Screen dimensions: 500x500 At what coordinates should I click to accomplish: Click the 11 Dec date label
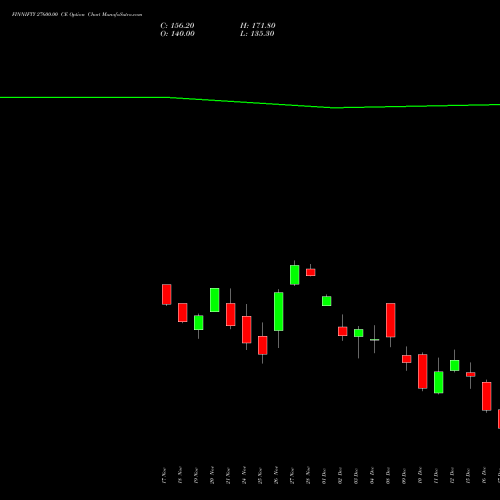click(436, 475)
